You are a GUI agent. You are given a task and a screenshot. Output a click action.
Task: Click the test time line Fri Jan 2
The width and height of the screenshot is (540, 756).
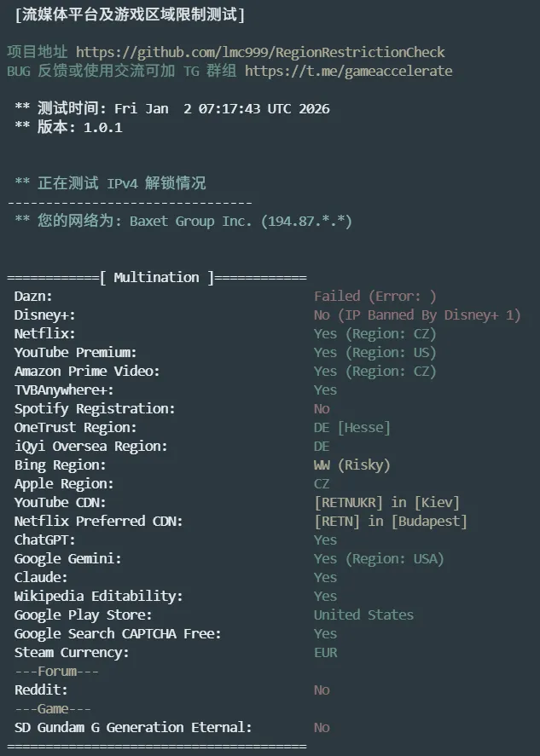point(183,109)
